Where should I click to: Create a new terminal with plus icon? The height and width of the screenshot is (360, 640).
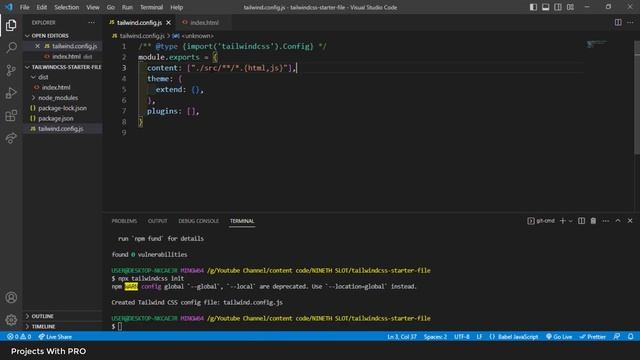tap(562, 221)
